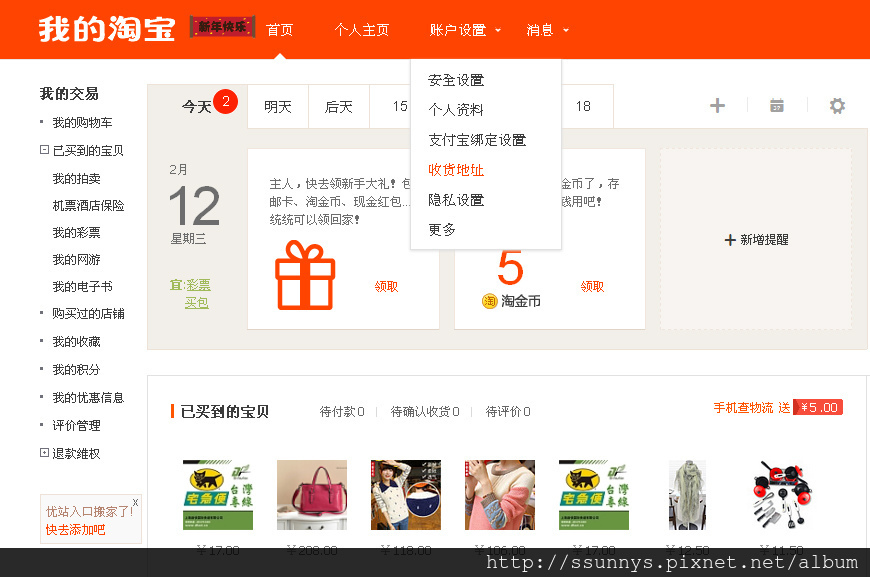Click the 新增提醒 add reminder button
This screenshot has width=870, height=577.
tap(756, 240)
